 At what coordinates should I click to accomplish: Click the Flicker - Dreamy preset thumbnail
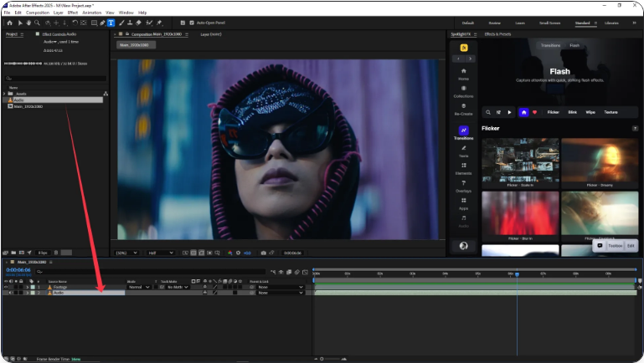click(600, 161)
